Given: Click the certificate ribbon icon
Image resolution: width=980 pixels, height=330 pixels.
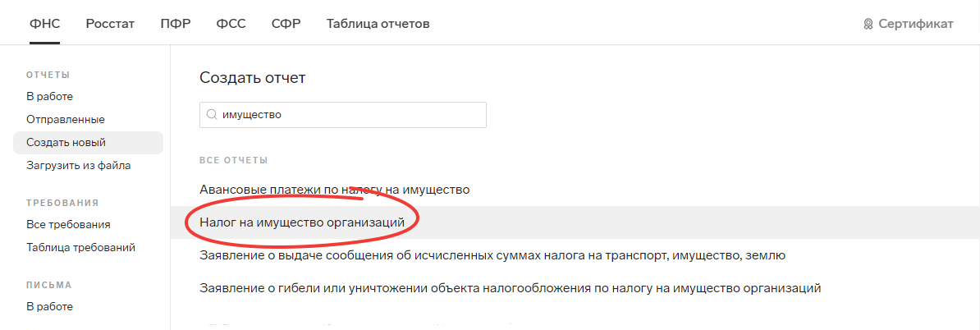Looking at the screenshot, I should tap(868, 25).
